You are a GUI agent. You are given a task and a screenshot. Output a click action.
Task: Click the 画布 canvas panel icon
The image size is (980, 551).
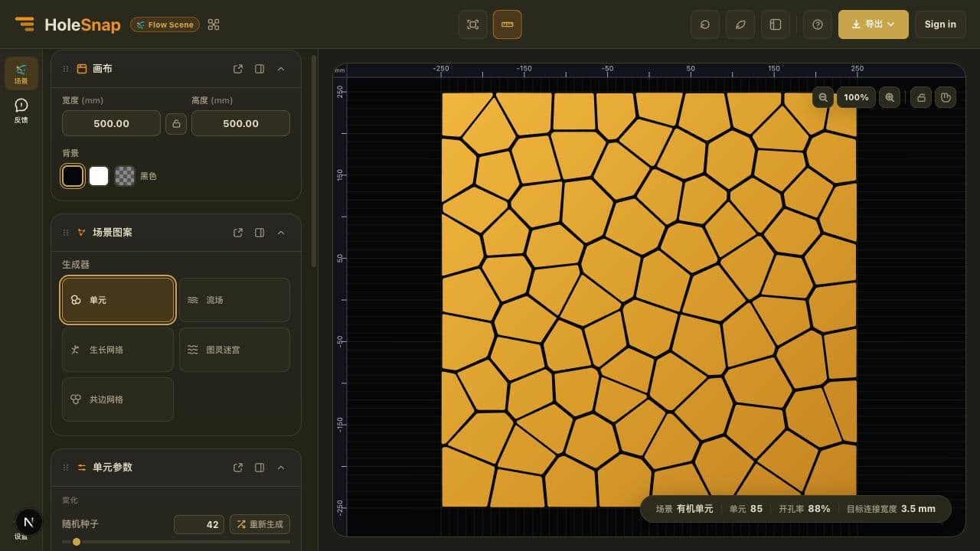(x=82, y=69)
